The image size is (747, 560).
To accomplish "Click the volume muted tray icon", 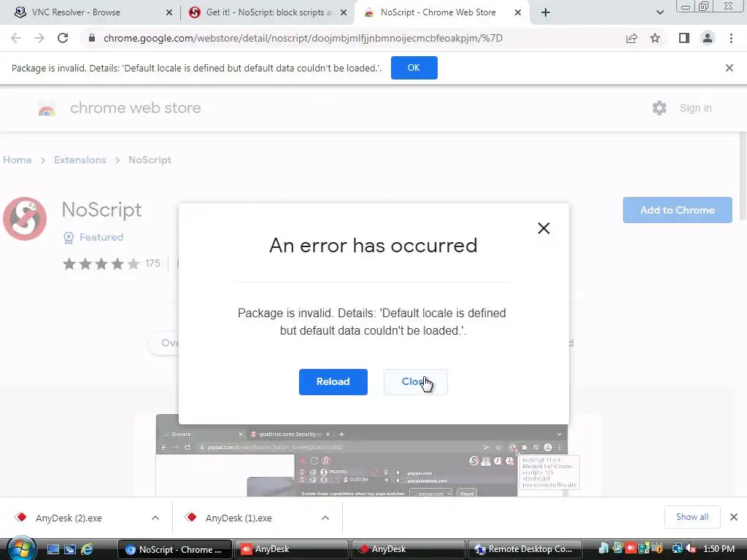I will (x=691, y=549).
